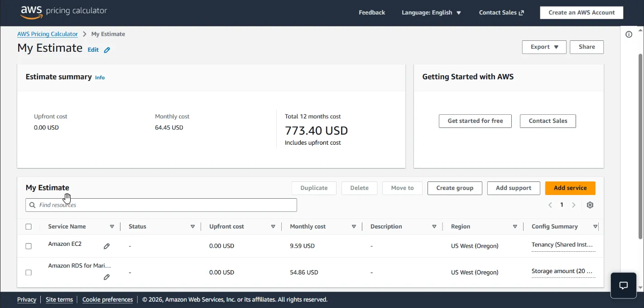Sort by Upfront cost column arrow

(273, 227)
